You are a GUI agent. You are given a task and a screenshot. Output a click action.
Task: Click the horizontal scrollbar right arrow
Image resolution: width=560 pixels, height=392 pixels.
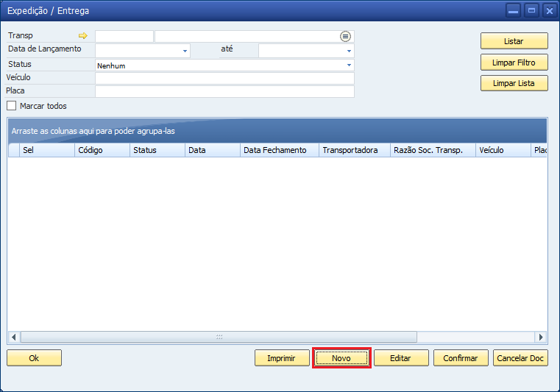pyautogui.click(x=541, y=337)
